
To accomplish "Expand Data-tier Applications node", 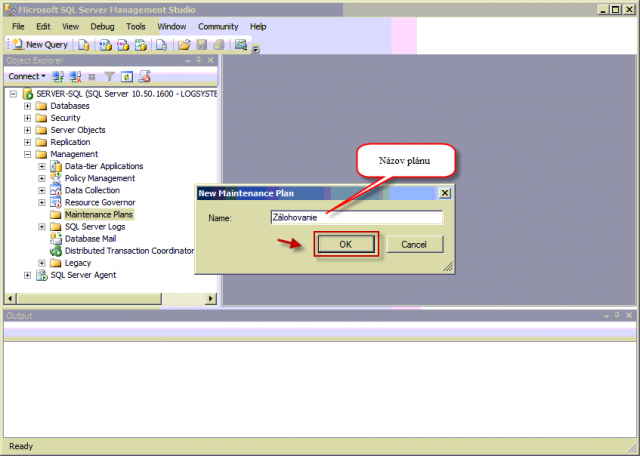I will coord(42,167).
